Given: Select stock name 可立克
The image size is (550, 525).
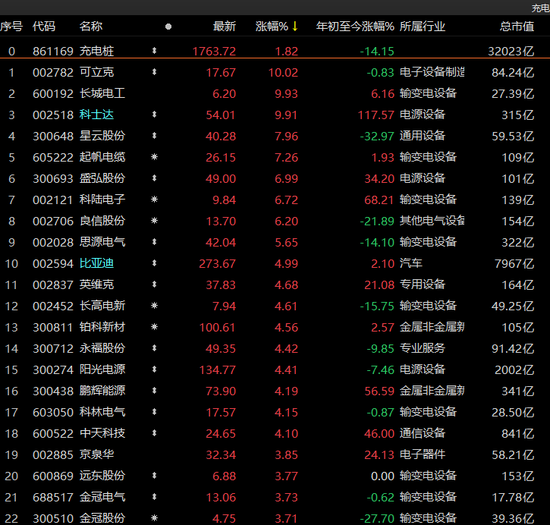Looking at the screenshot, I should (x=96, y=72).
